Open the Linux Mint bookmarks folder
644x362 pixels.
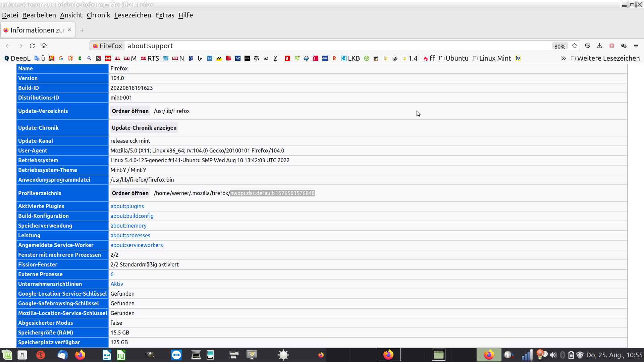[492, 58]
